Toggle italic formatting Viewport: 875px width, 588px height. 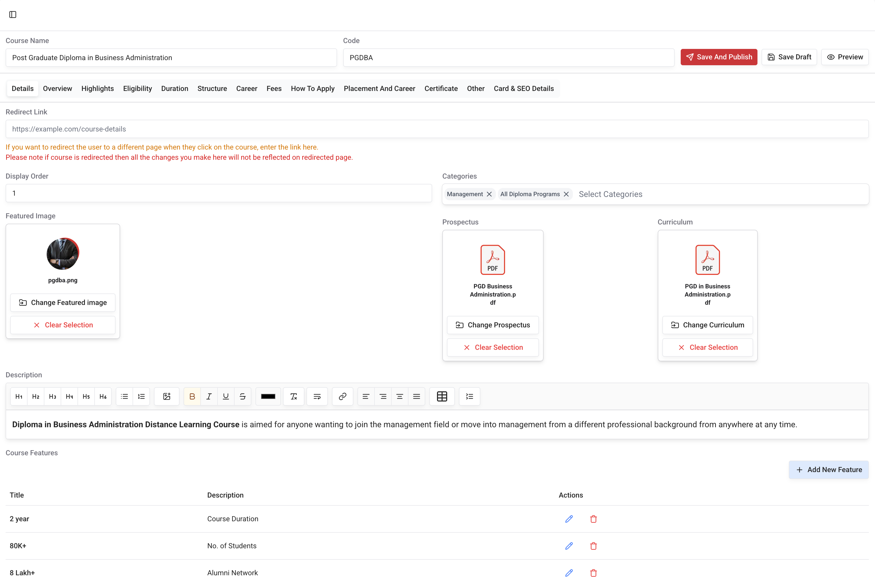209,396
